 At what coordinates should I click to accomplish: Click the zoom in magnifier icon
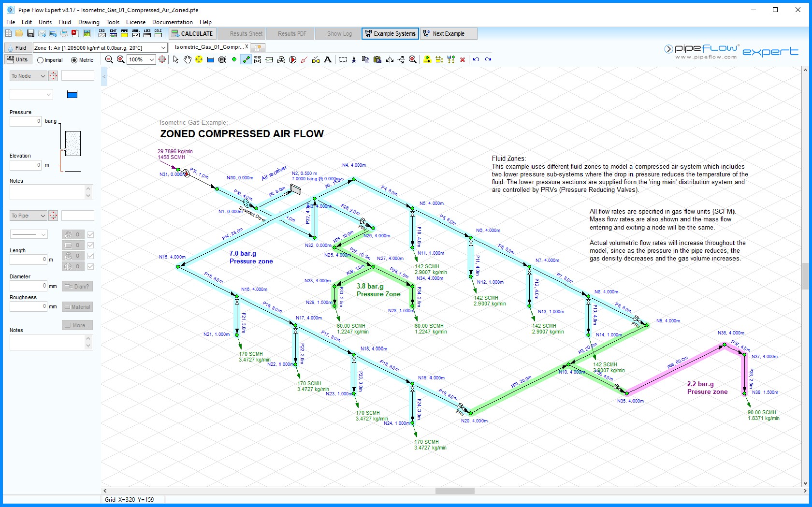[x=121, y=59]
